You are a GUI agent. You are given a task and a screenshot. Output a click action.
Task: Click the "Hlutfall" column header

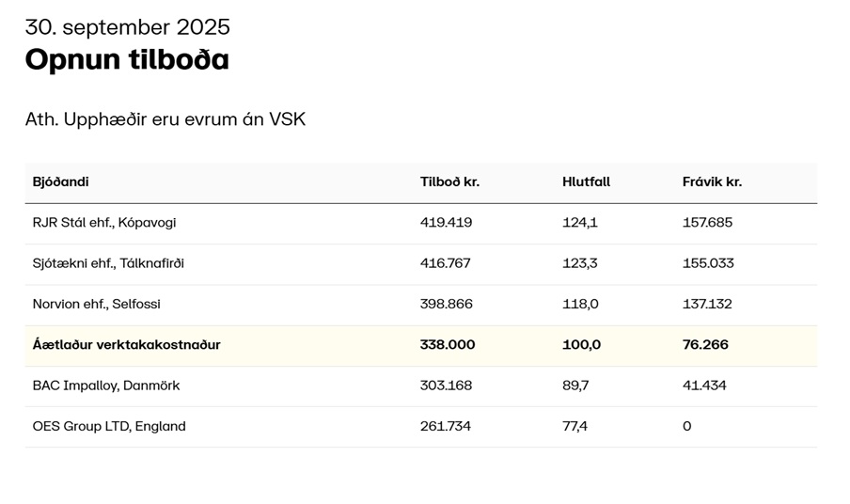586,181
